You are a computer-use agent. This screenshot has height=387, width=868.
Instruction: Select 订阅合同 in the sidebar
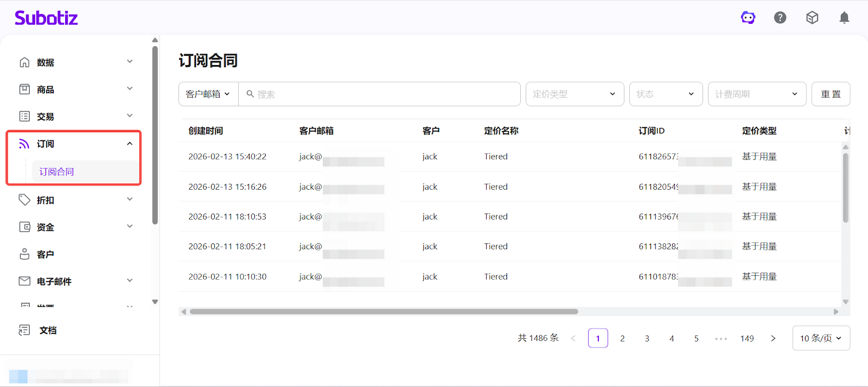(x=57, y=172)
